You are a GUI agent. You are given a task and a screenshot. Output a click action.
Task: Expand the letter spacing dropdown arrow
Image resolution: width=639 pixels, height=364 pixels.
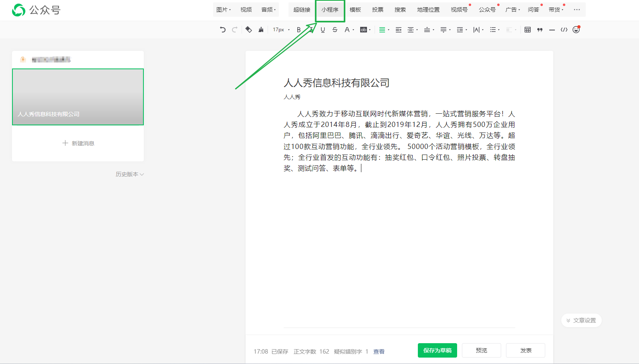point(483,30)
